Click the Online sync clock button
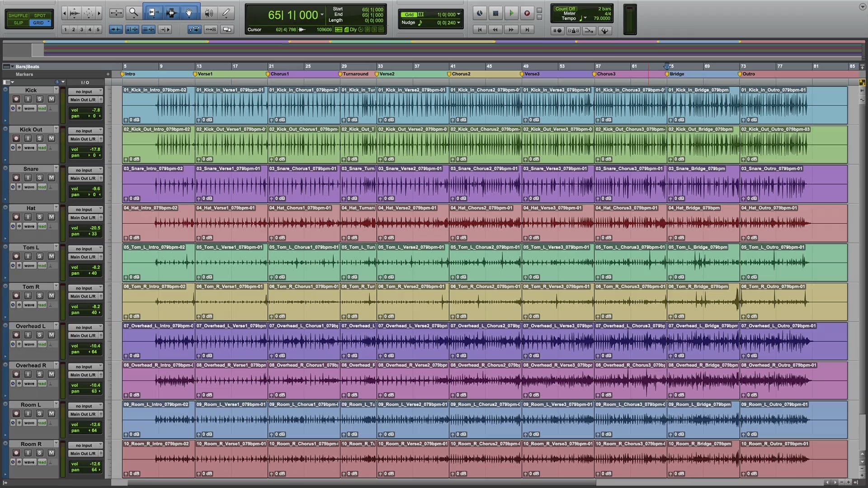The image size is (868, 488). pyautogui.click(x=480, y=13)
